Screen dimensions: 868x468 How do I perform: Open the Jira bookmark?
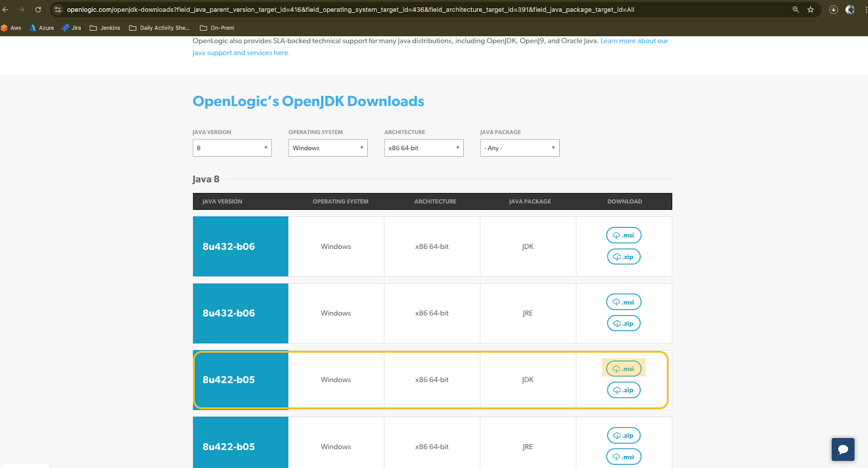[x=72, y=28]
